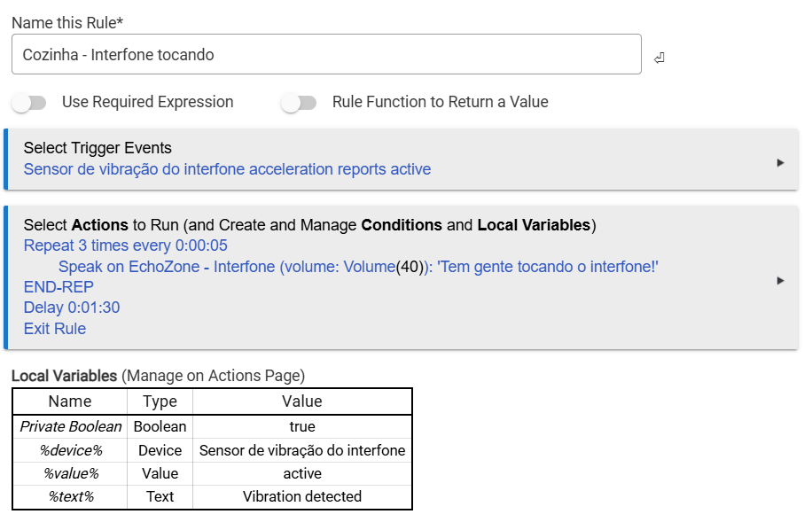This screenshot has width=812, height=522.
Task: Click the %value% variable name cell
Action: (x=70, y=473)
